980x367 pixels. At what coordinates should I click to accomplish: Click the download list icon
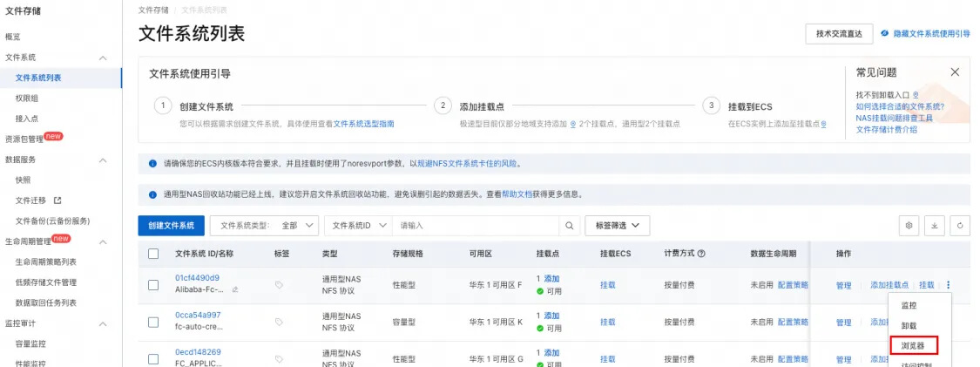coord(935,226)
